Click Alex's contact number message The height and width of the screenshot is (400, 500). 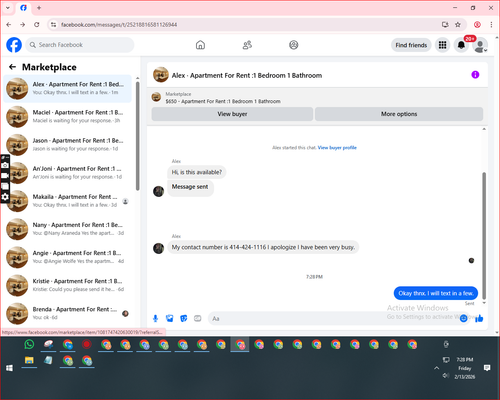click(263, 247)
